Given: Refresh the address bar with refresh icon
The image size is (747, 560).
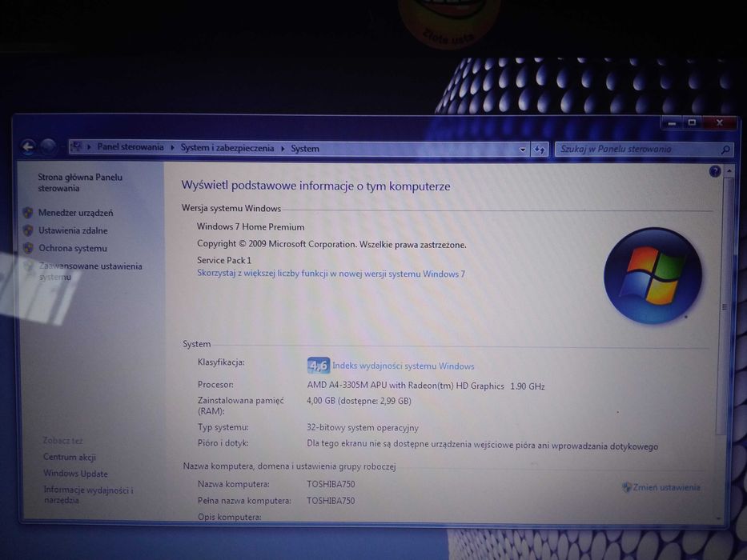Looking at the screenshot, I should point(540,150).
